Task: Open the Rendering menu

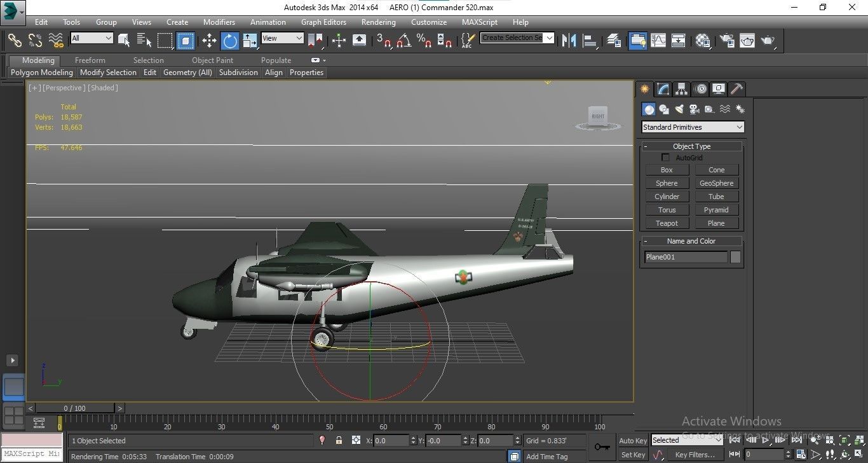Action: 378,22
